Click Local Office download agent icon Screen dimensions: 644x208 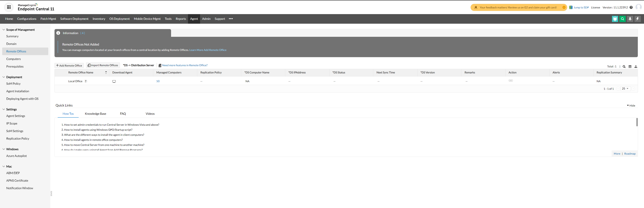tap(114, 81)
